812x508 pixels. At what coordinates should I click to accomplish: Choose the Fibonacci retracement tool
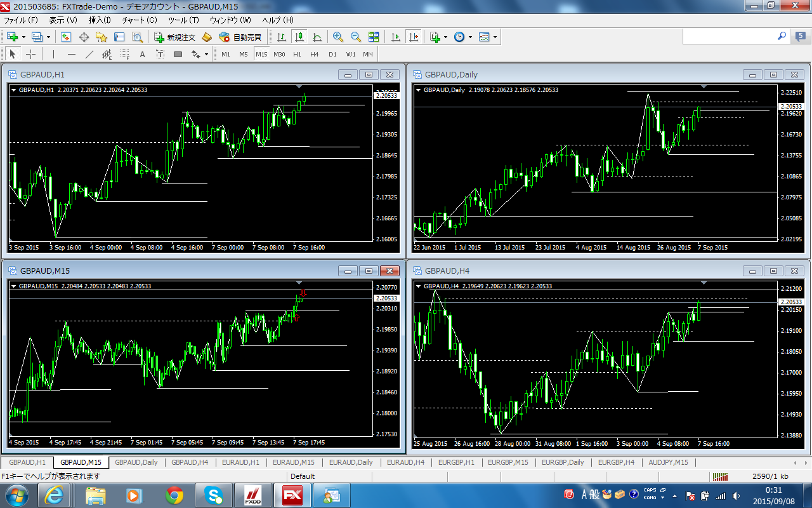tap(125, 54)
